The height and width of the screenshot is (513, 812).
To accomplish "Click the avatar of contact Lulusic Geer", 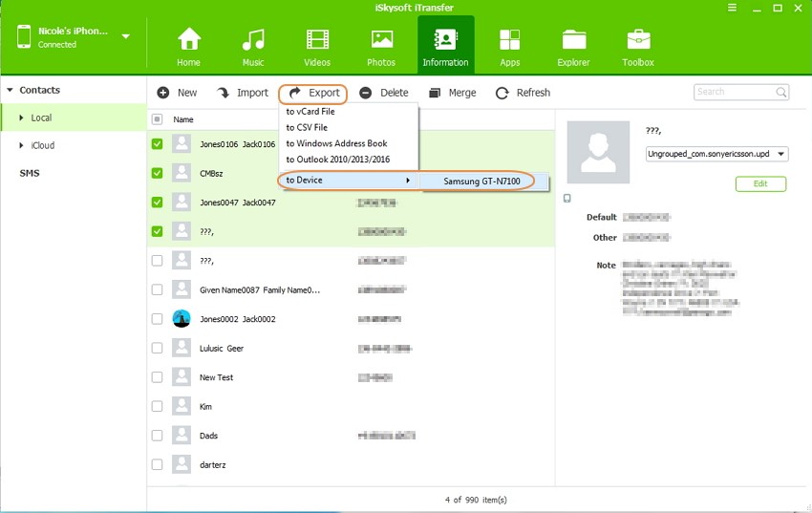I will [182, 348].
